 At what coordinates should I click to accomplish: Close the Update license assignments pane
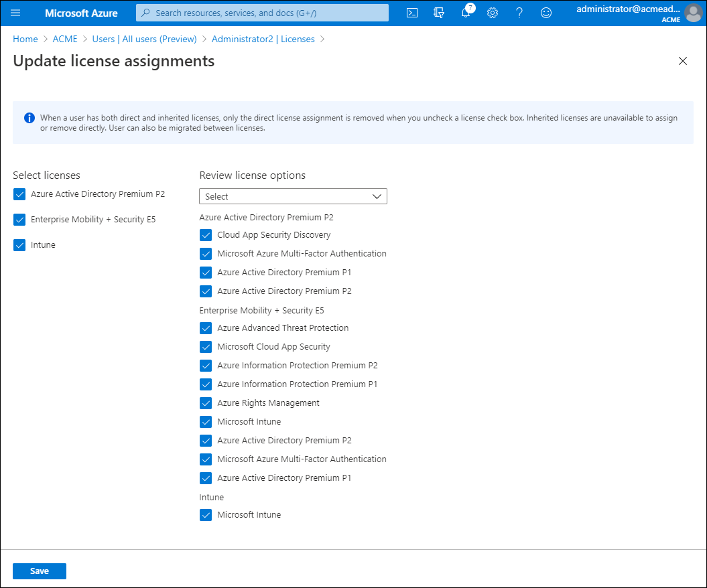(683, 61)
